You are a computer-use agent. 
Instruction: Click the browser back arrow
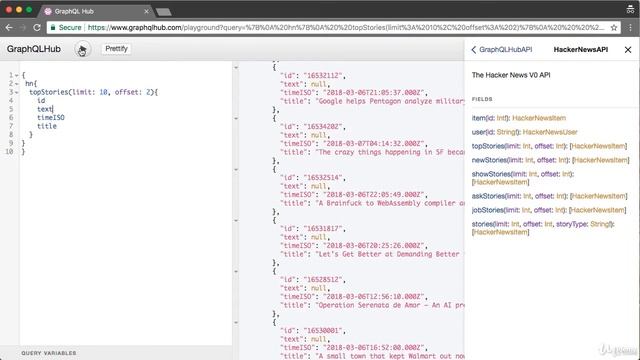coord(9,28)
